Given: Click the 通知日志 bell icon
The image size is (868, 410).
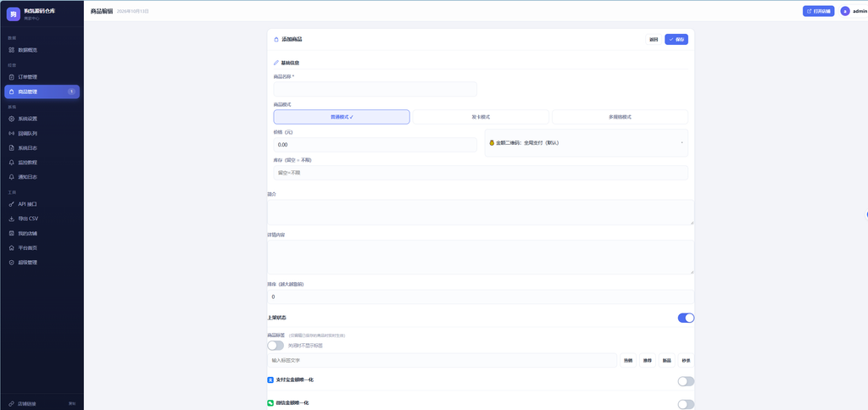Looking at the screenshot, I should point(12,177).
